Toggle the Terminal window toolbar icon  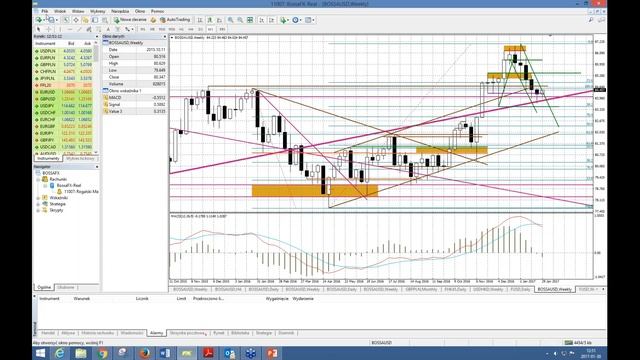pos(95,20)
